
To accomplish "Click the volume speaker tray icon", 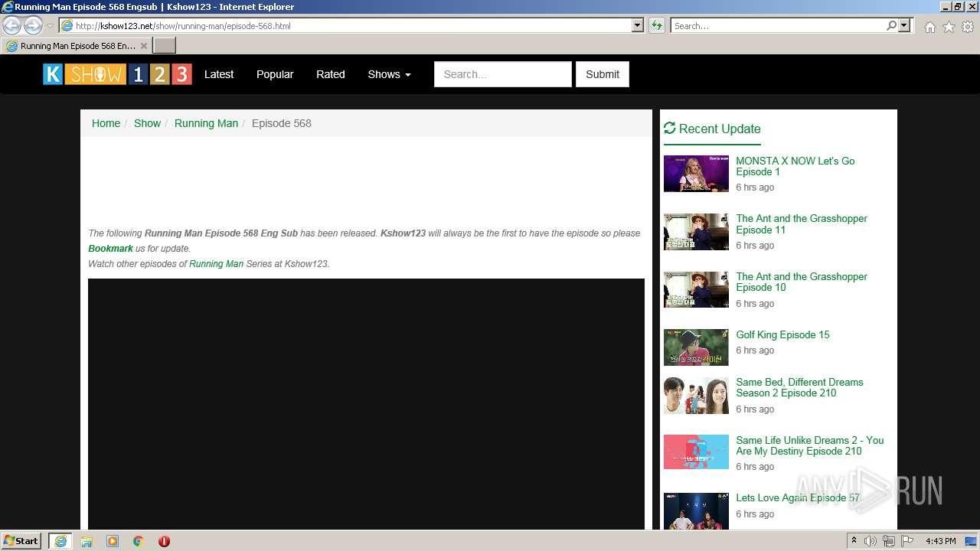I will click(x=871, y=541).
